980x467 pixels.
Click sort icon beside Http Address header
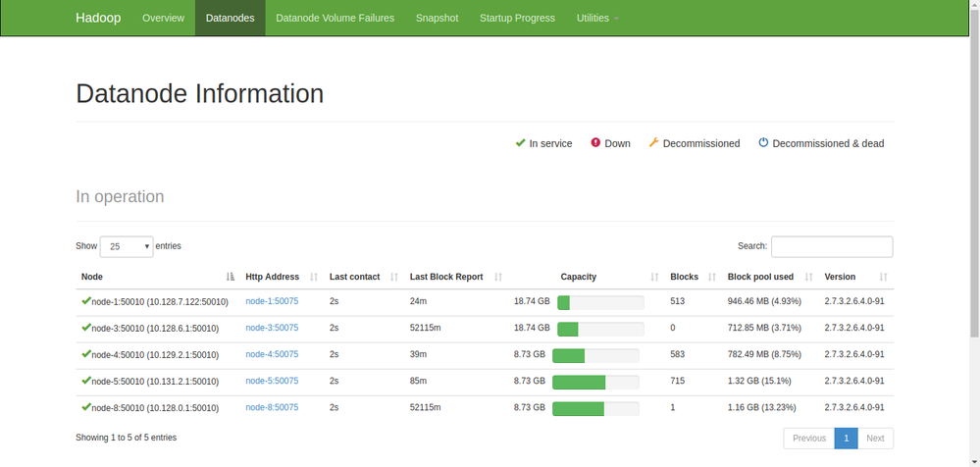(x=314, y=278)
